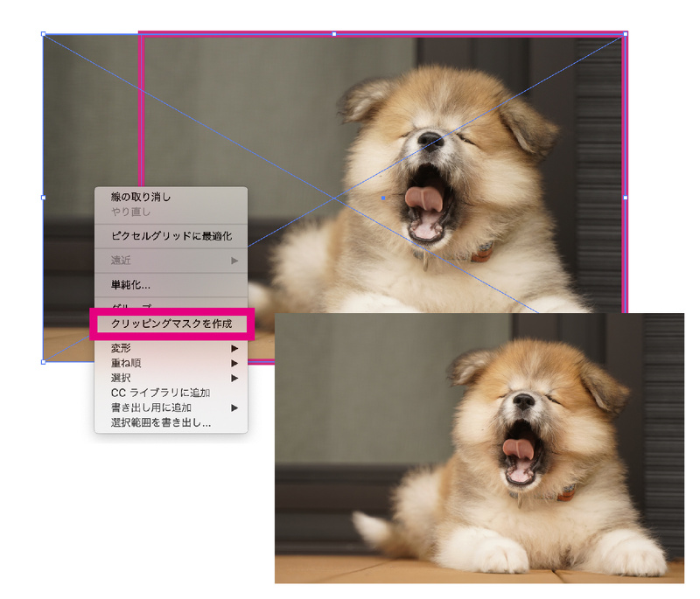Click middle-left bounding box handle
700x599 pixels.
(44, 198)
